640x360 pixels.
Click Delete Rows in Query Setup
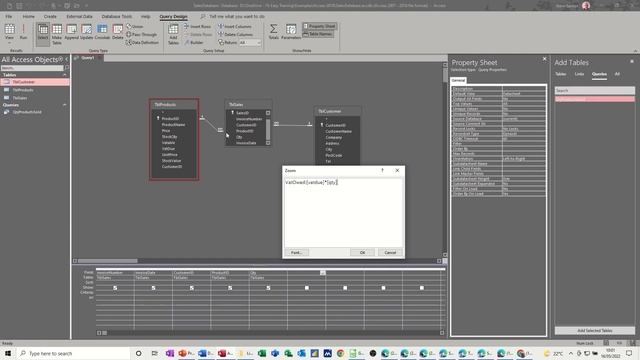198,35
